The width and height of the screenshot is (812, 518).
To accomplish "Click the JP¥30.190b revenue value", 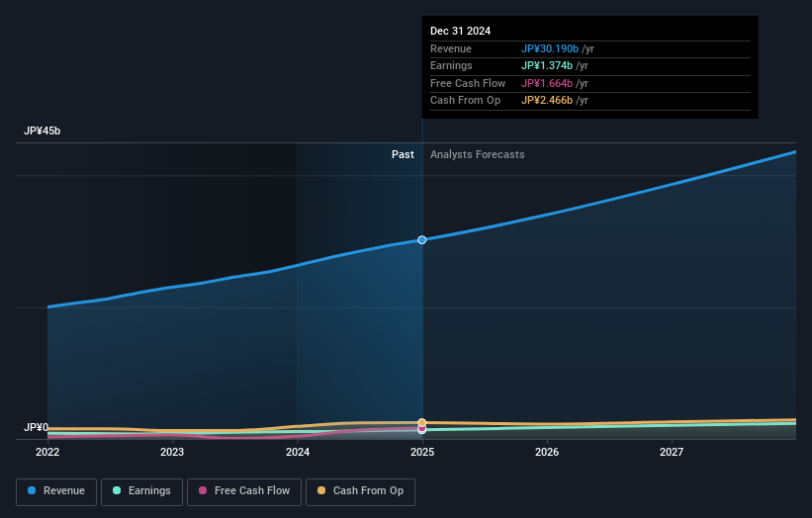I will coord(550,48).
